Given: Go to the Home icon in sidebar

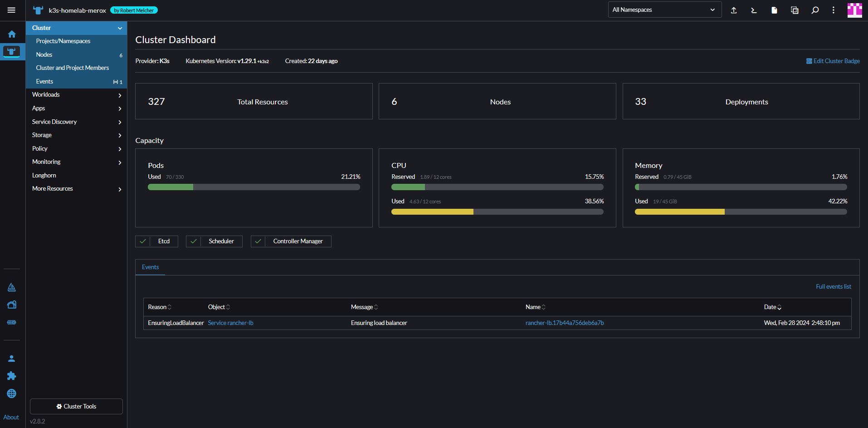Looking at the screenshot, I should (x=12, y=34).
